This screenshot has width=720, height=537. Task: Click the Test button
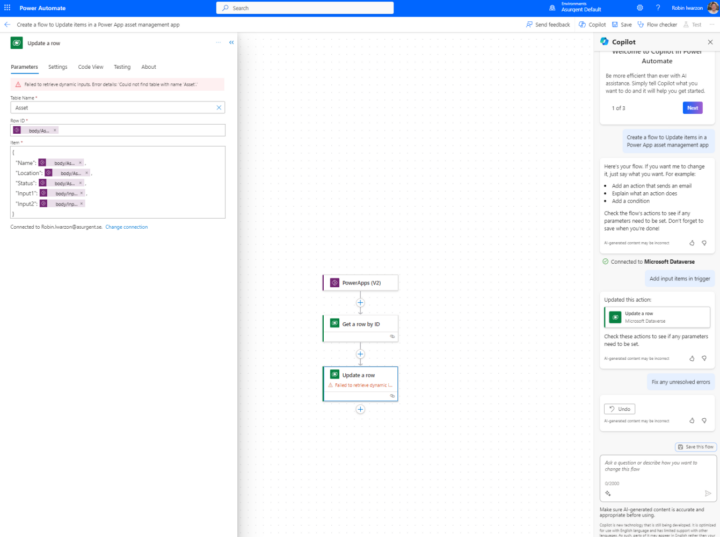692,25
